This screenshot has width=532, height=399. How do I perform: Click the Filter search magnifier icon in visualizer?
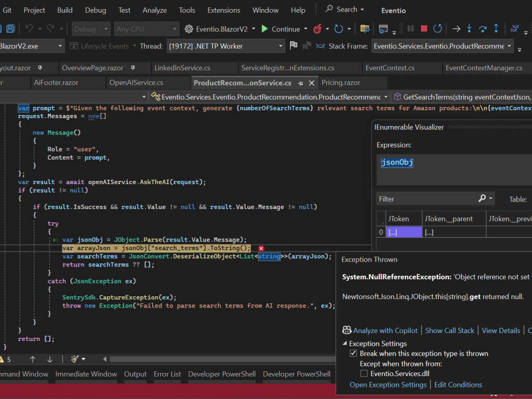(482, 198)
